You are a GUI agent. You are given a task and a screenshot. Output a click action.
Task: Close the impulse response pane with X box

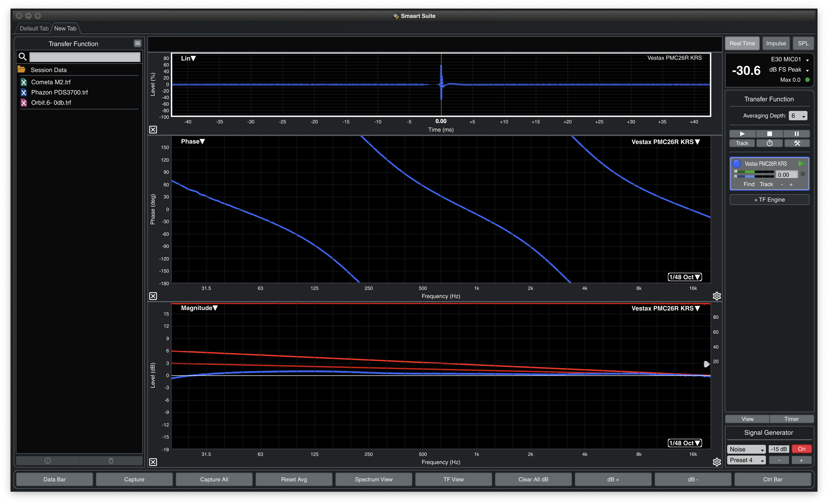click(153, 130)
